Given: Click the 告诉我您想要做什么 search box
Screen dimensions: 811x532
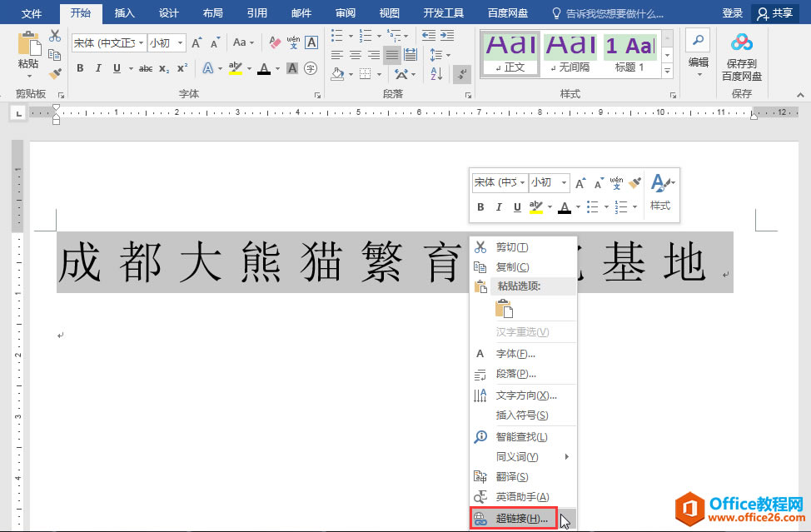Looking at the screenshot, I should point(608,13).
